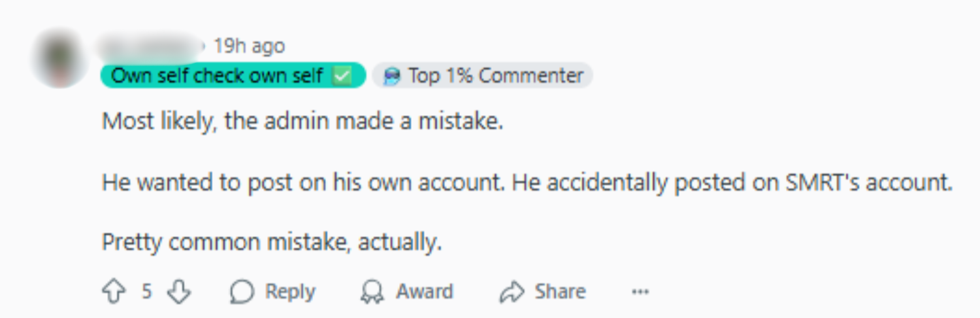Click the "19h ago" timestamp

(249, 46)
